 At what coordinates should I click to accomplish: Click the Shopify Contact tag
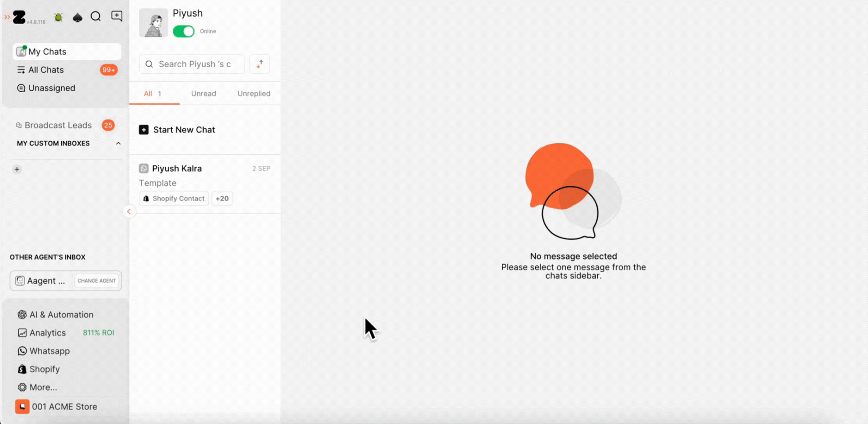point(174,198)
